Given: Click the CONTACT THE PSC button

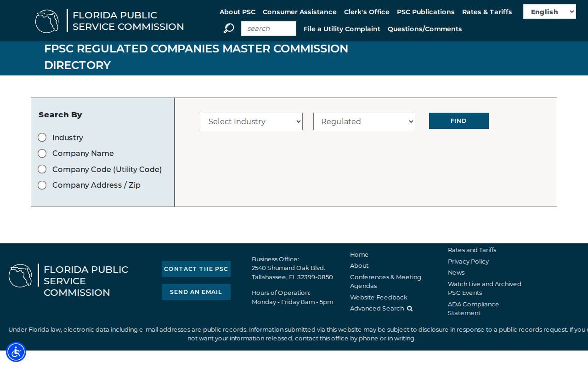Looking at the screenshot, I should click(196, 269).
